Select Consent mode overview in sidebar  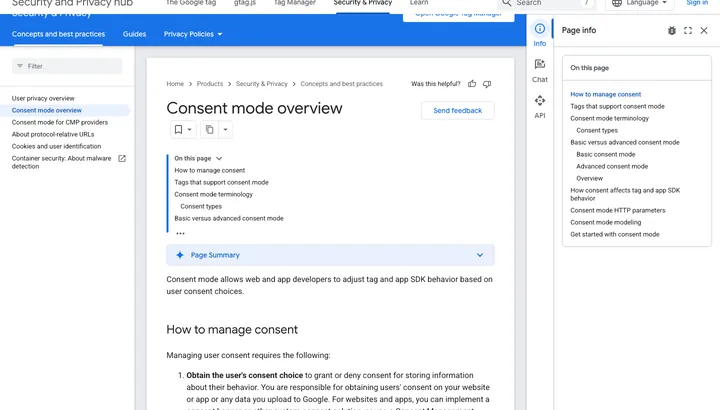[x=47, y=110]
